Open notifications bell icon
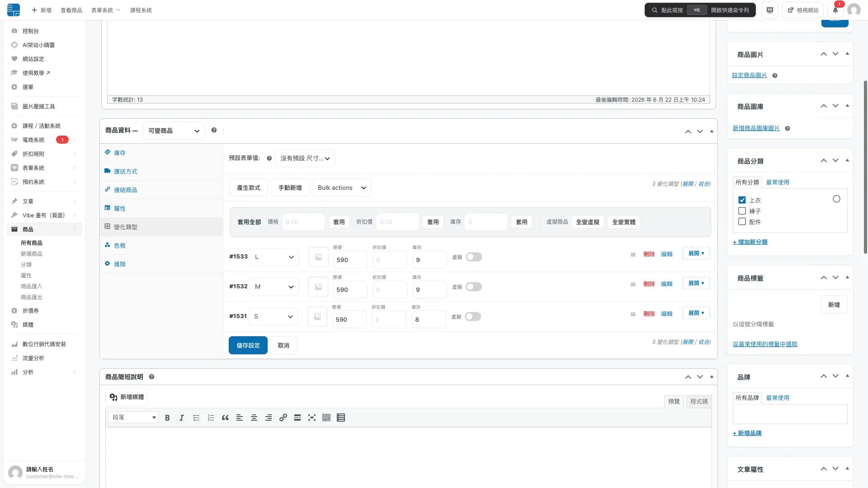868x488 pixels. click(x=835, y=10)
